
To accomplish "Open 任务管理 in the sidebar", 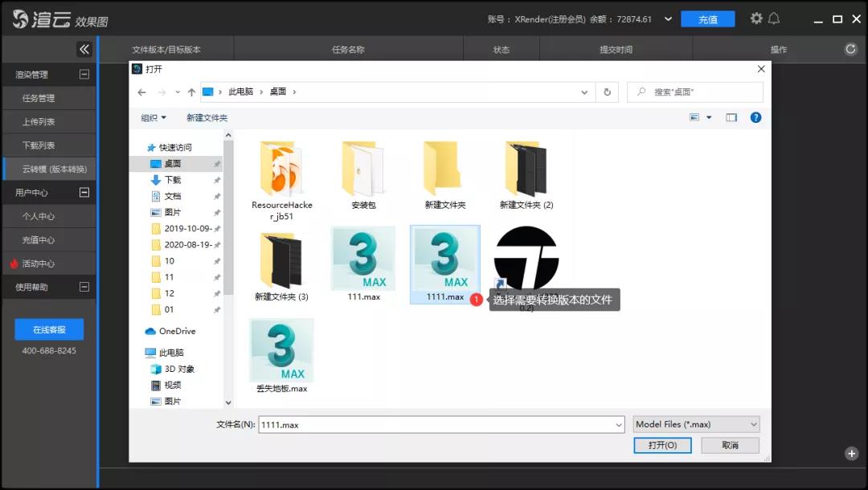I will [x=39, y=98].
